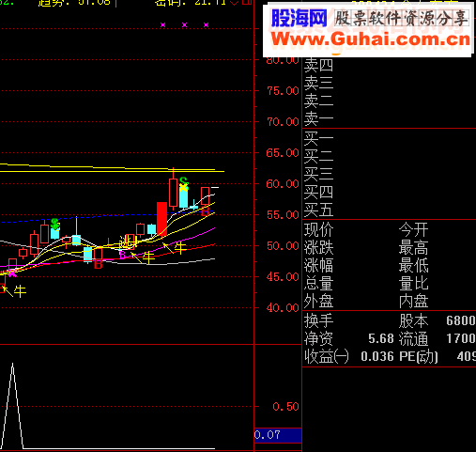
Task: Click the 0.50 sub-chart axis label
Action: tap(285, 407)
